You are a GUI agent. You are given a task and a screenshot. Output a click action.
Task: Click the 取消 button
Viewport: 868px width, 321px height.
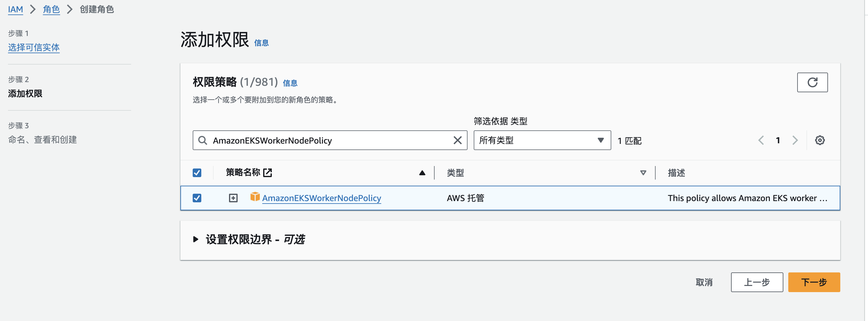[x=704, y=282]
